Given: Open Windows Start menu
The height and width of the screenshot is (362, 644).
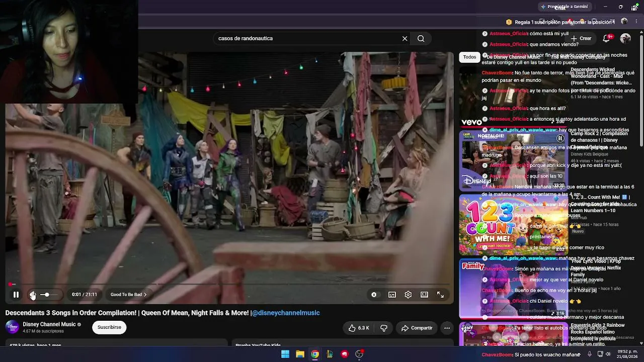Looking at the screenshot, I should pyautogui.click(x=285, y=354).
